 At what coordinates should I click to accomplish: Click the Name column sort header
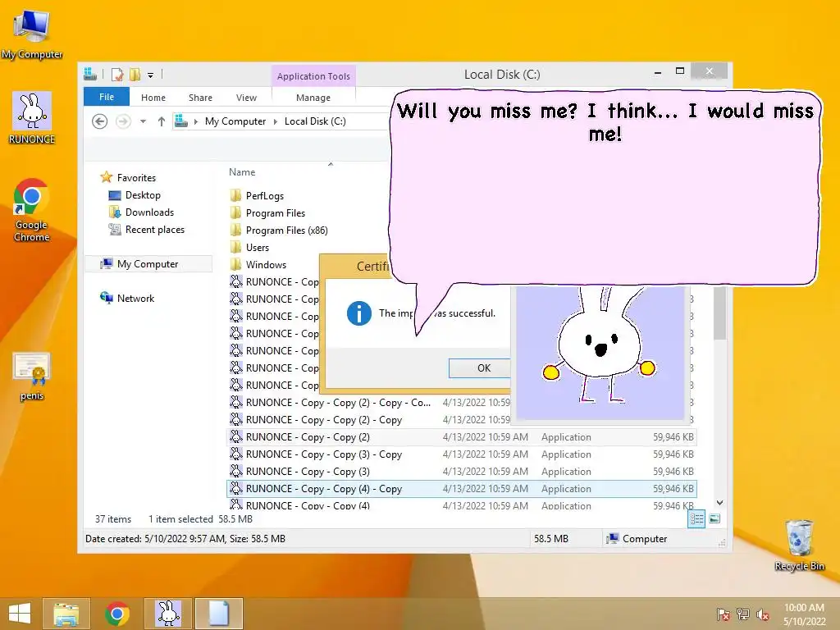pos(242,172)
